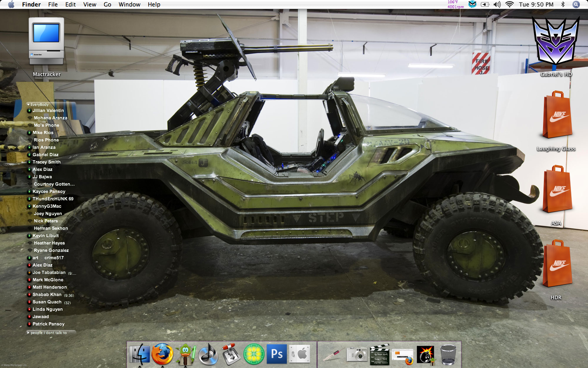Open the Apple menu

[x=11, y=4]
